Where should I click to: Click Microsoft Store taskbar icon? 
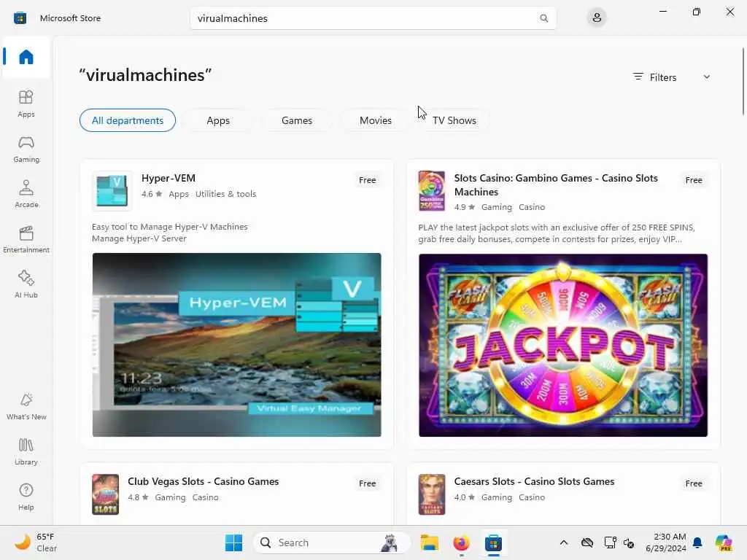pos(493,542)
